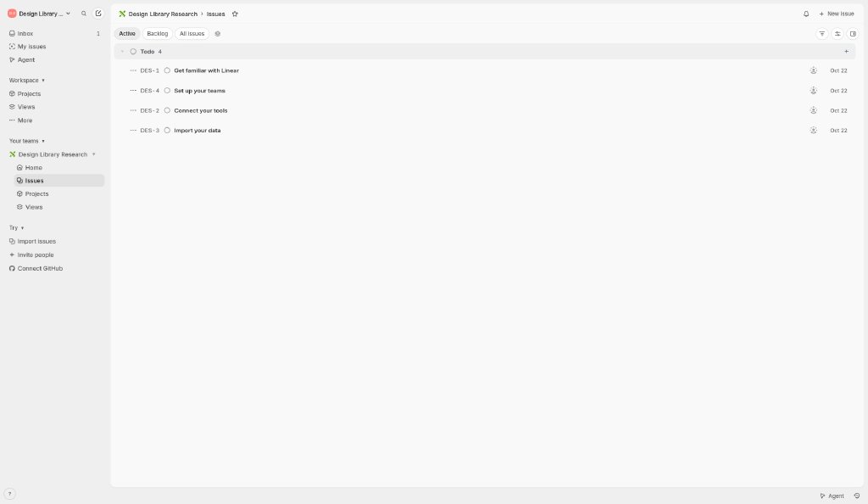Change status circle of Connect your tools
The width and height of the screenshot is (868, 504).
pyautogui.click(x=167, y=111)
